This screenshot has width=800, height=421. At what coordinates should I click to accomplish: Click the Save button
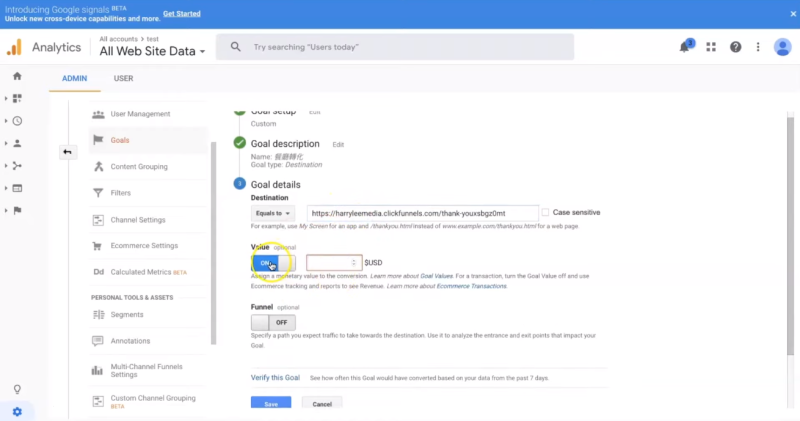click(271, 404)
